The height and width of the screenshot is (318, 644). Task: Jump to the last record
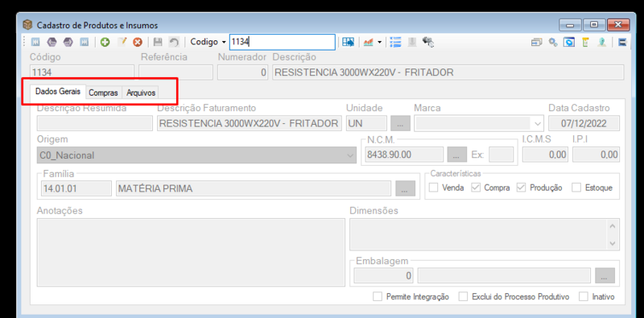tap(84, 42)
